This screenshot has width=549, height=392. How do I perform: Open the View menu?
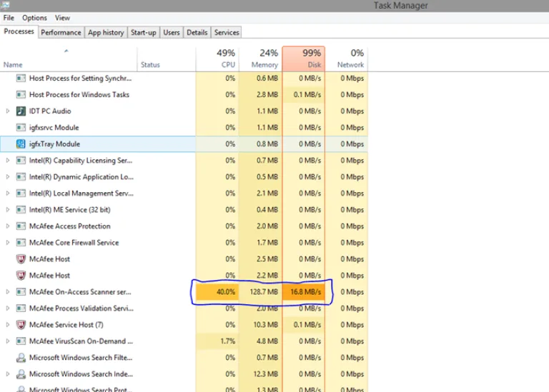62,18
